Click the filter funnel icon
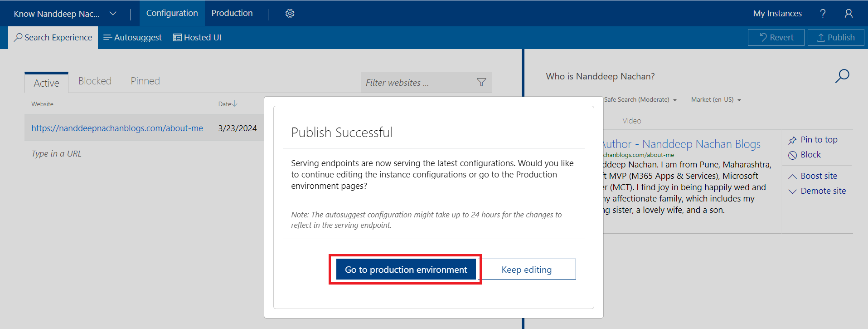Image resolution: width=868 pixels, height=329 pixels. point(481,82)
